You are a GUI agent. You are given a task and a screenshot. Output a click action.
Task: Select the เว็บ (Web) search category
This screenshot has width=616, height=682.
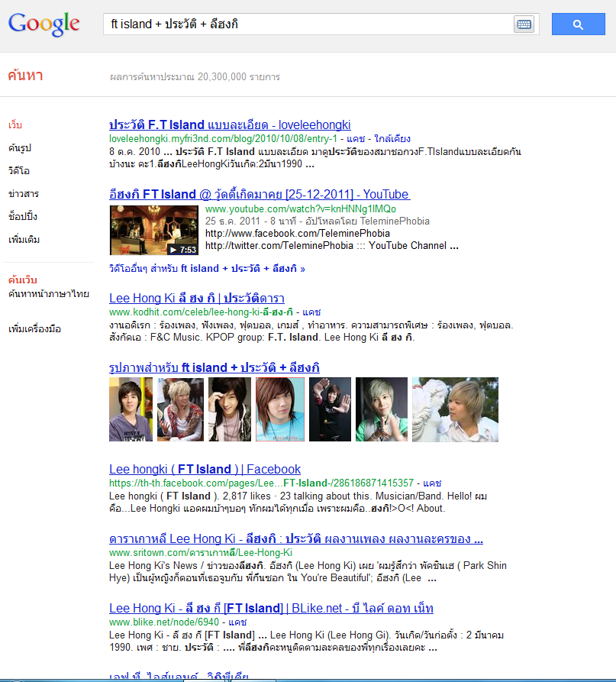(x=15, y=124)
